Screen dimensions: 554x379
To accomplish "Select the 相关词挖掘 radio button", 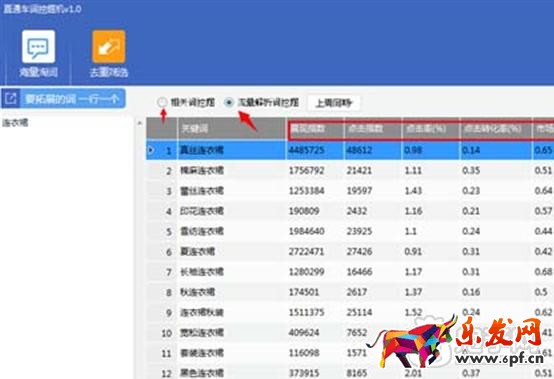I will pos(162,102).
